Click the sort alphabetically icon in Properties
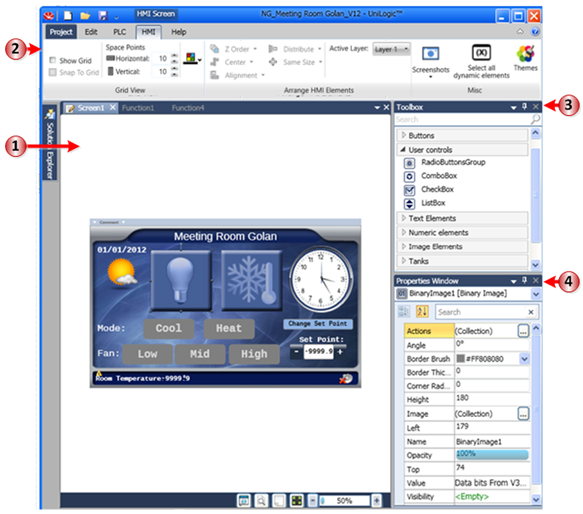Image resolution: width=583 pixels, height=514 pixels. pos(422,311)
